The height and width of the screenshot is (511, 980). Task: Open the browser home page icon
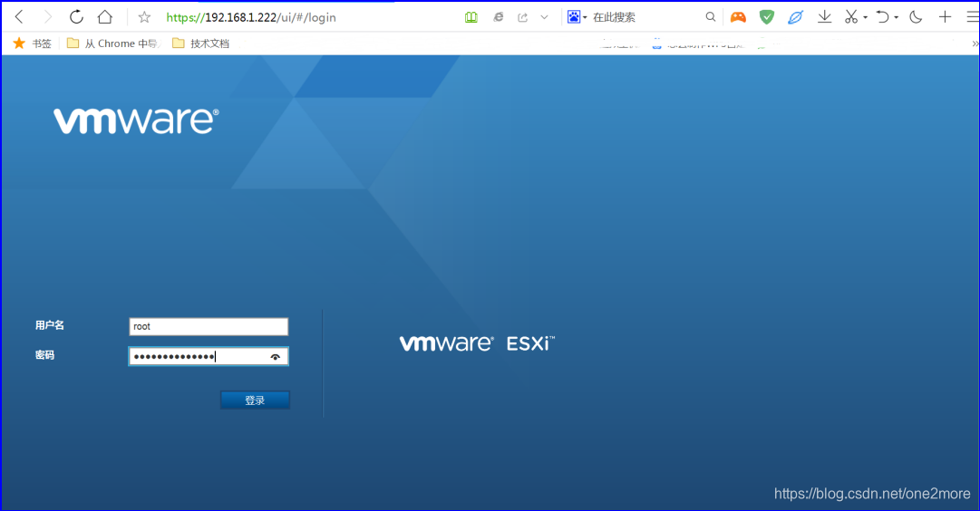click(105, 17)
